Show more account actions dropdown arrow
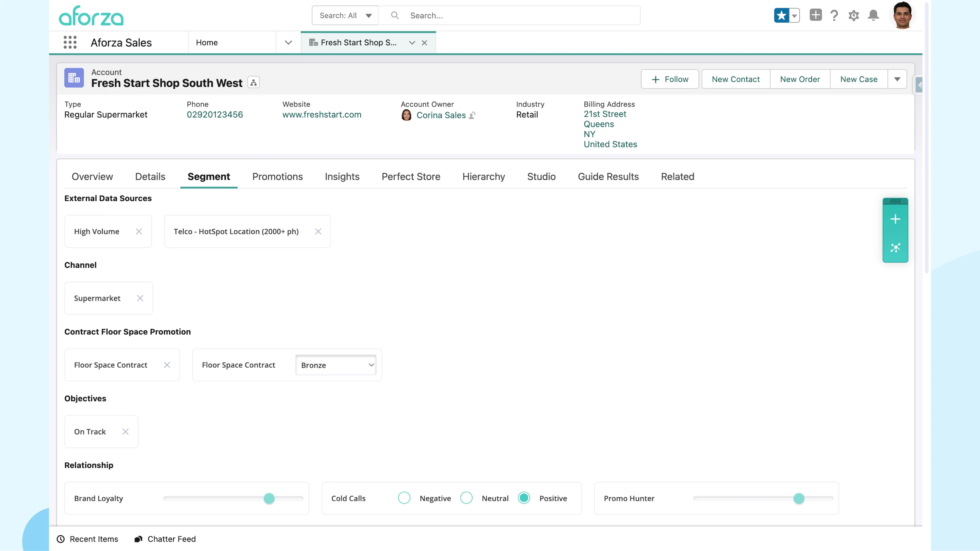 click(897, 79)
